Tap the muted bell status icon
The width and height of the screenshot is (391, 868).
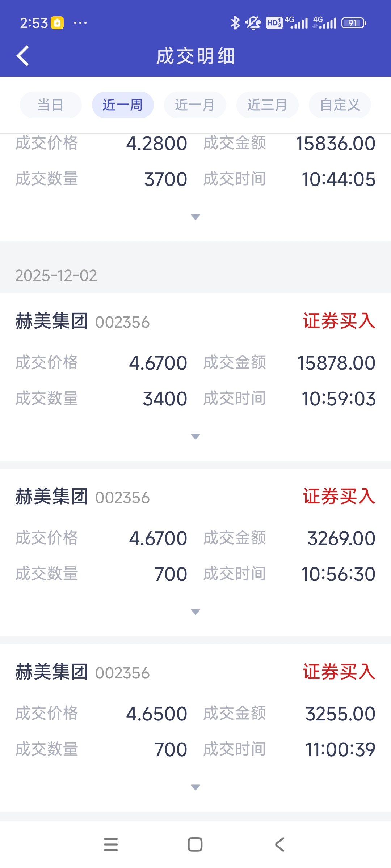(253, 23)
